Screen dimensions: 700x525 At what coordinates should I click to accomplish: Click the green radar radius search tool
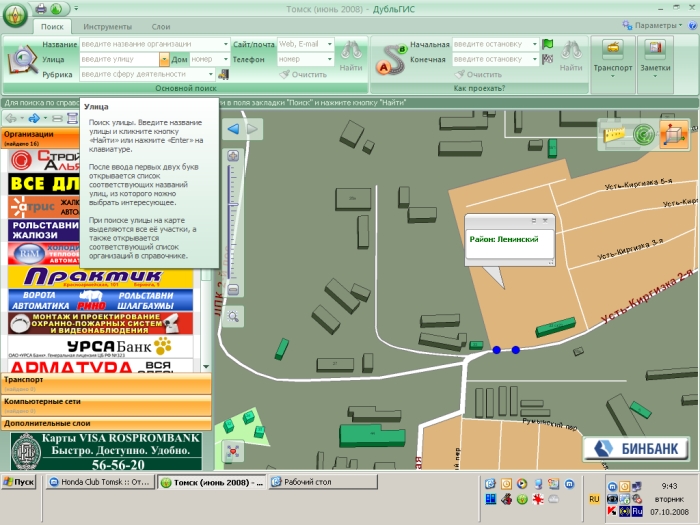(x=643, y=134)
